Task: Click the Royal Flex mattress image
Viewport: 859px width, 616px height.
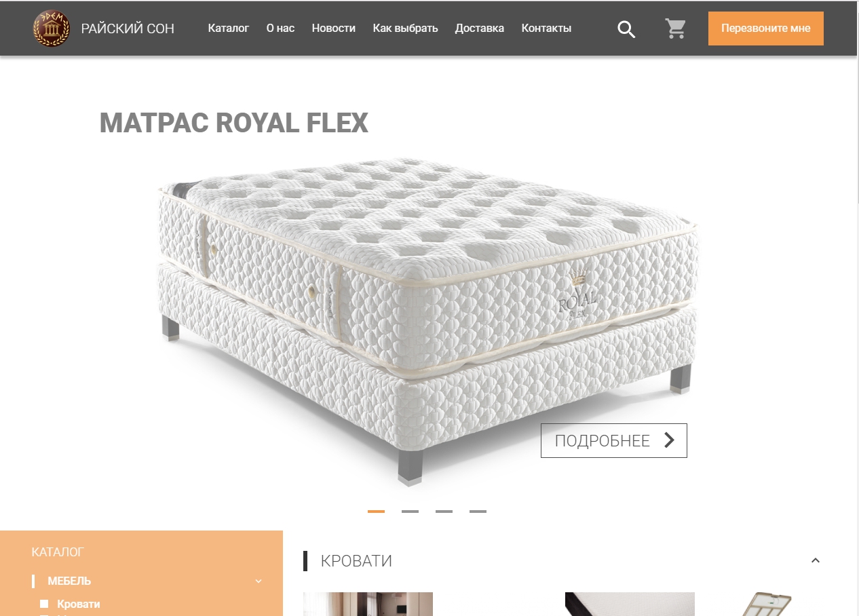Action: pyautogui.click(x=427, y=319)
